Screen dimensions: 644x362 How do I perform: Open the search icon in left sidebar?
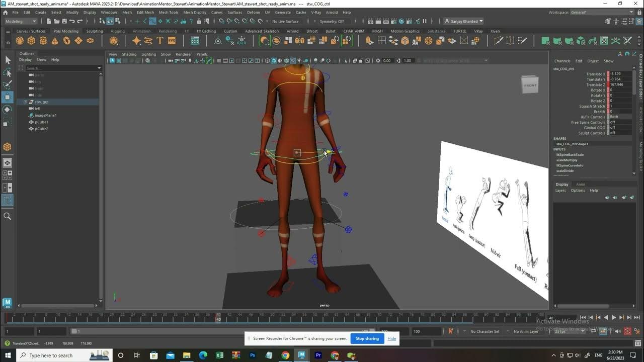[8, 216]
